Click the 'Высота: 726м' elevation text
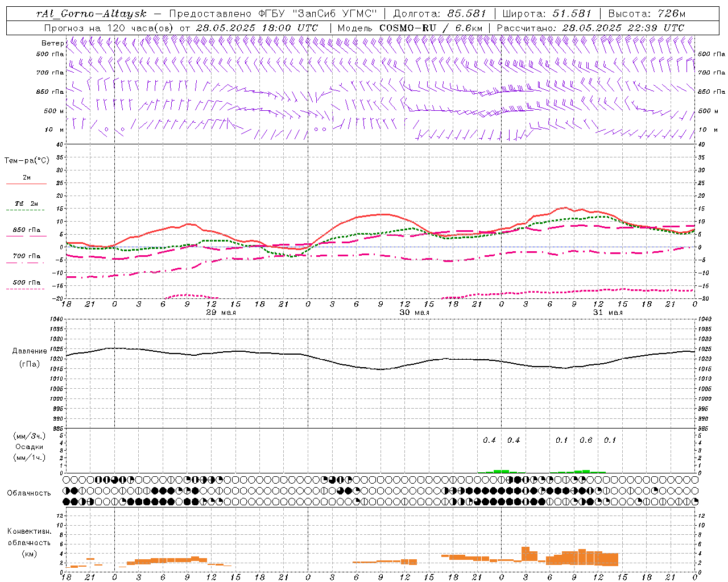Viewport: 728px width, 582px height. [x=647, y=14]
